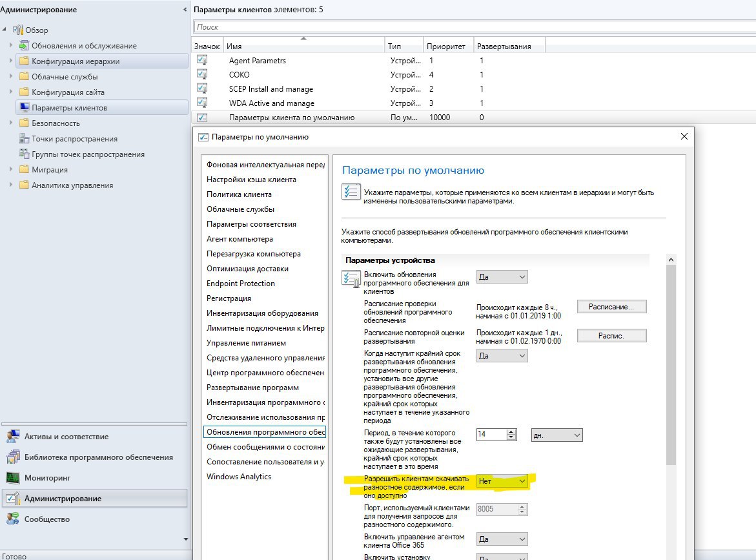Select Управление питанием settings page

(265, 343)
